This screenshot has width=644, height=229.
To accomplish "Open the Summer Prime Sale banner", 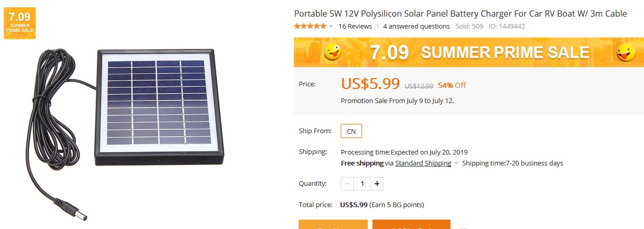I will [479, 52].
